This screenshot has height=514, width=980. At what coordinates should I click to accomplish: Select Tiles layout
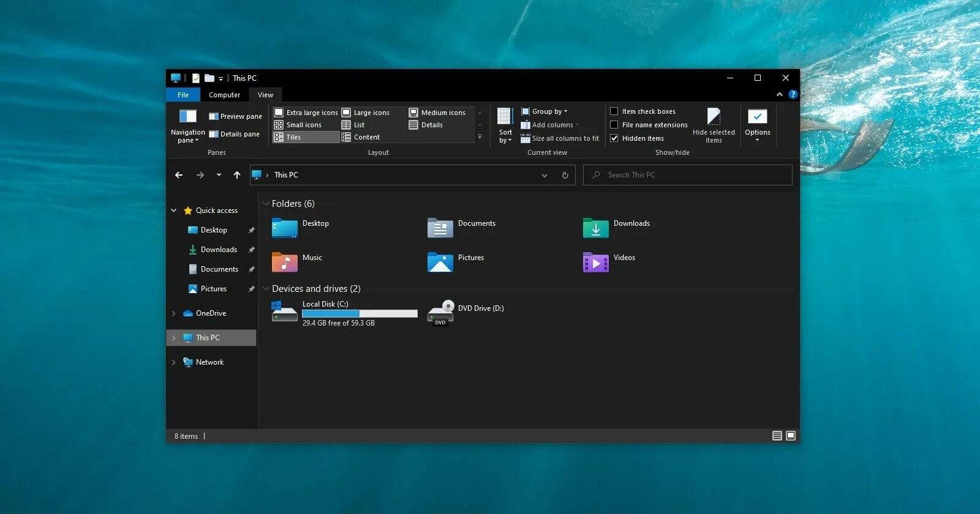point(306,137)
